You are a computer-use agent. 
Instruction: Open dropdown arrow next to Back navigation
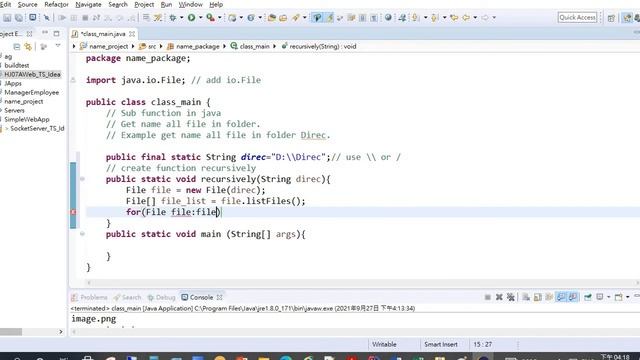[475, 18]
